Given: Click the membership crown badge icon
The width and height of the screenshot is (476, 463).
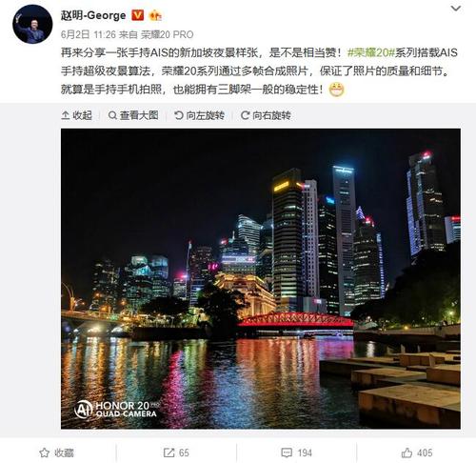Looking at the screenshot, I should 155,15.
